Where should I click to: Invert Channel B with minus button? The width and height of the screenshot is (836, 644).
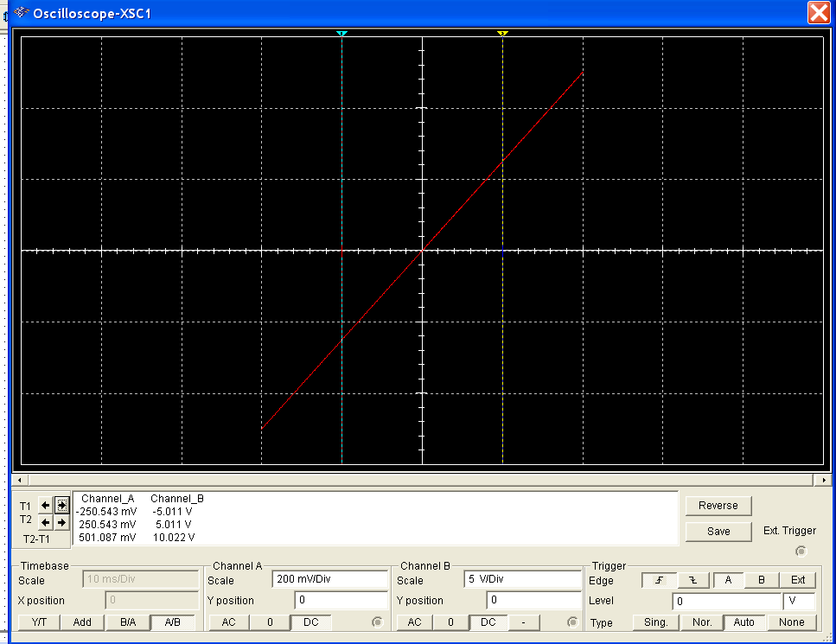click(523, 622)
